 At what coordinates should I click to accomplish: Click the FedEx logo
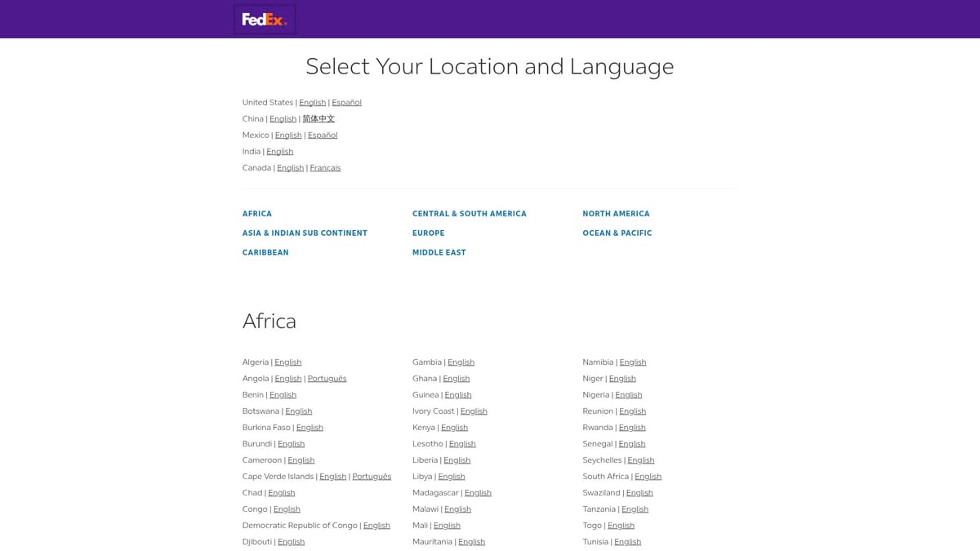click(264, 18)
